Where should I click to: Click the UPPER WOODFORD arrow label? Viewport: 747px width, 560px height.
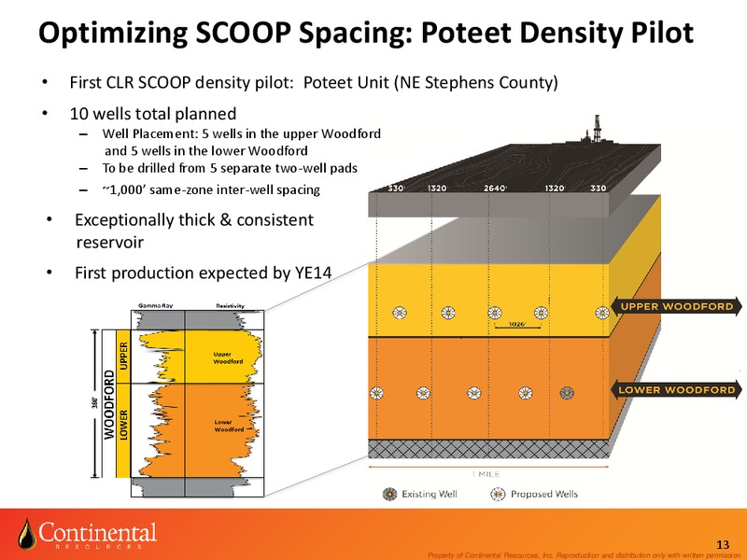[x=676, y=306]
